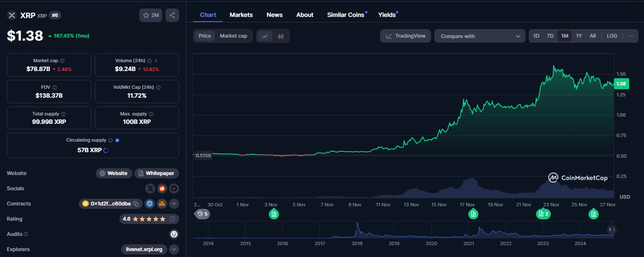Screen dimensions: 644x257
Task: Expand more contracts chevron
Action: pyautogui.click(x=174, y=204)
